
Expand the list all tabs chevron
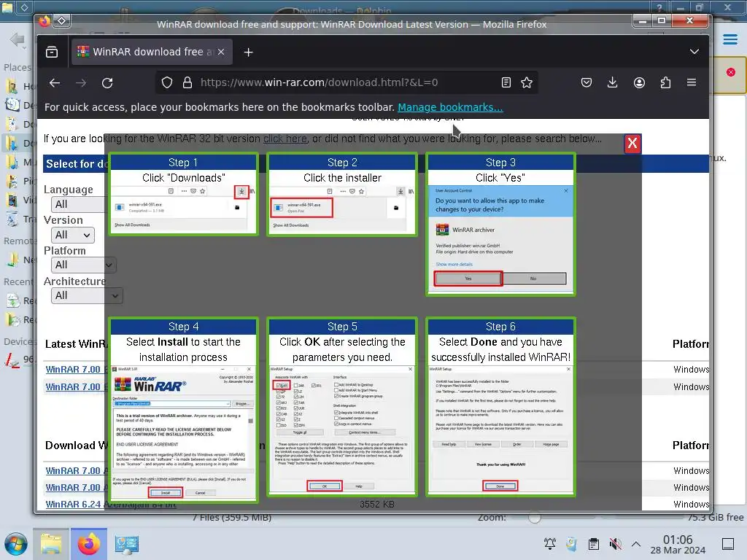click(x=694, y=52)
